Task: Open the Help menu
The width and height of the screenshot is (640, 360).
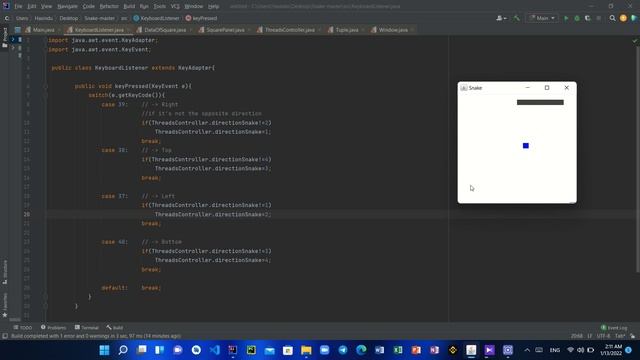Action: coord(213,7)
